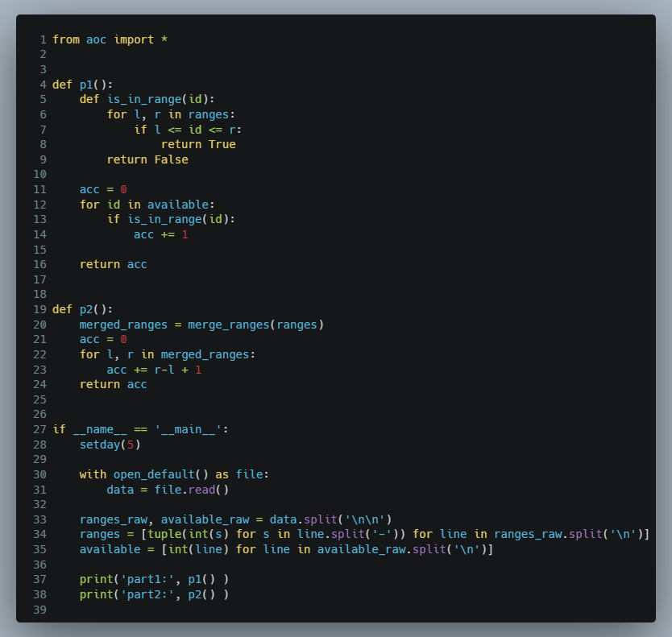
Task: Click the 'return True' statement
Action: [198, 144]
